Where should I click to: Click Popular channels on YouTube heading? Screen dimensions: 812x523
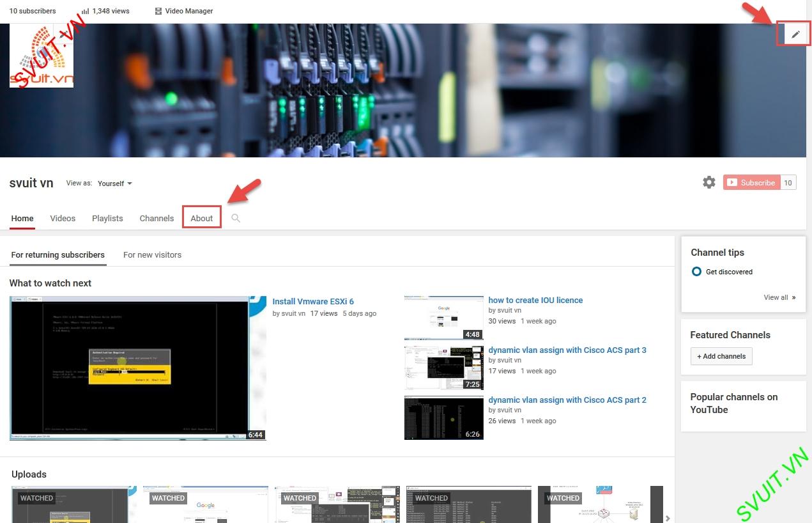(734, 403)
